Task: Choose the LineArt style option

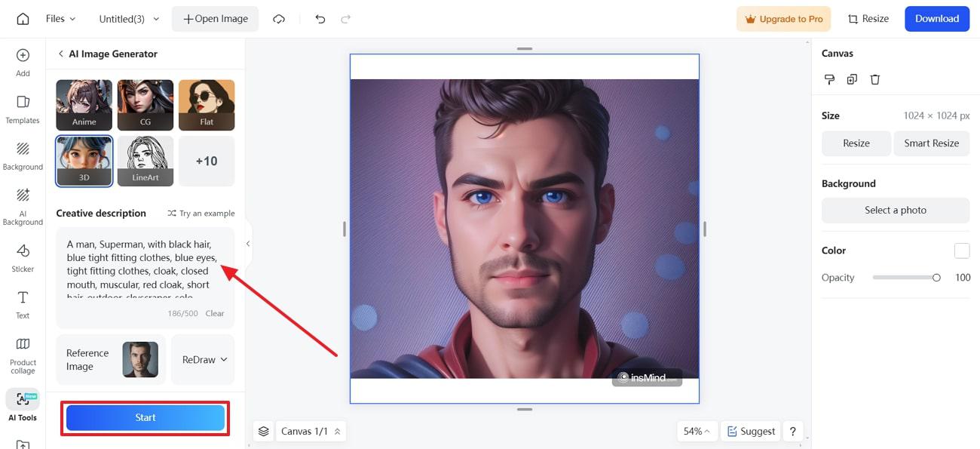Action: [145, 161]
